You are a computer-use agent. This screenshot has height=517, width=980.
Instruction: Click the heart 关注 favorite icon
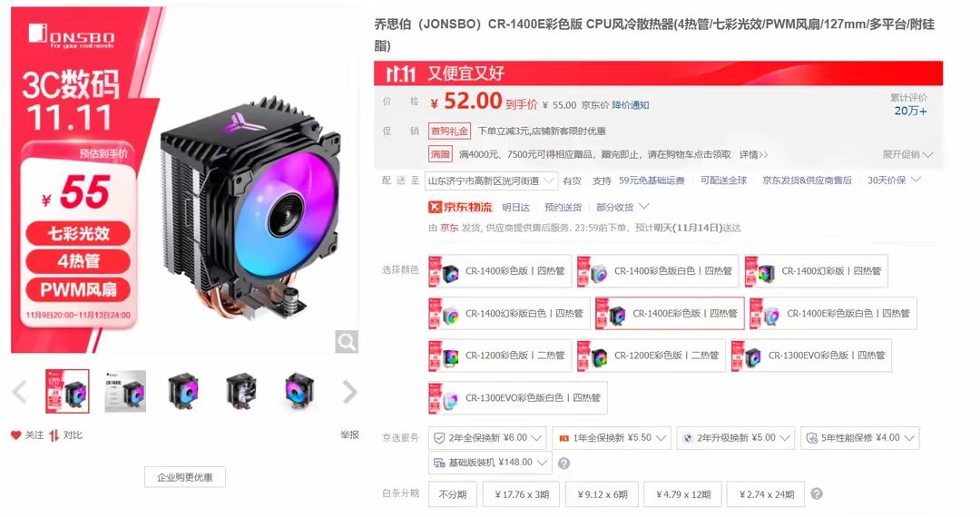coord(15,435)
